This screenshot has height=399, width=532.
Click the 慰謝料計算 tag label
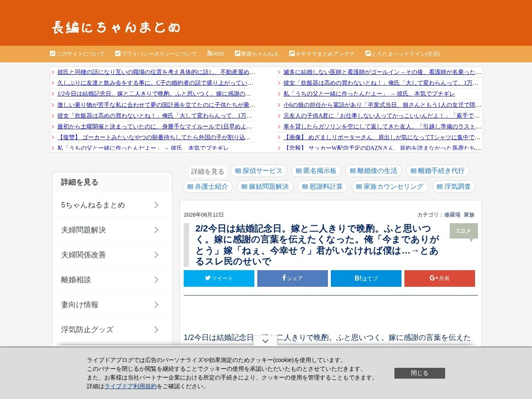tap(326, 187)
